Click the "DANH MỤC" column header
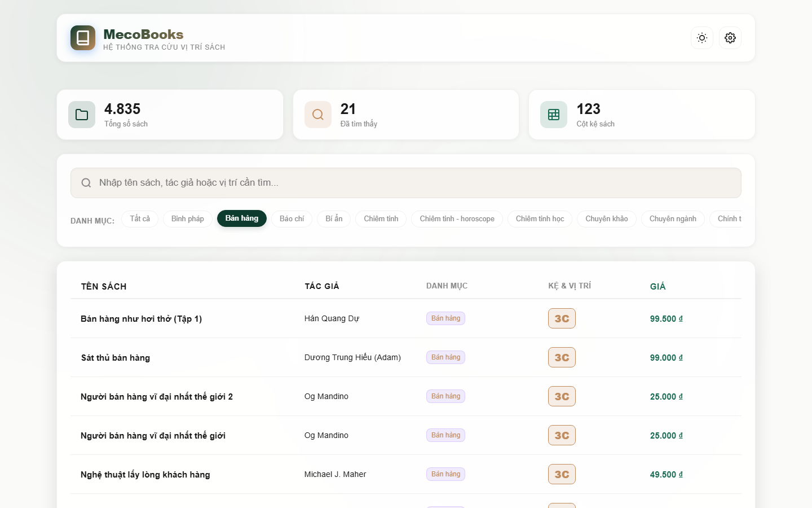This screenshot has height=508, width=812. click(x=447, y=286)
